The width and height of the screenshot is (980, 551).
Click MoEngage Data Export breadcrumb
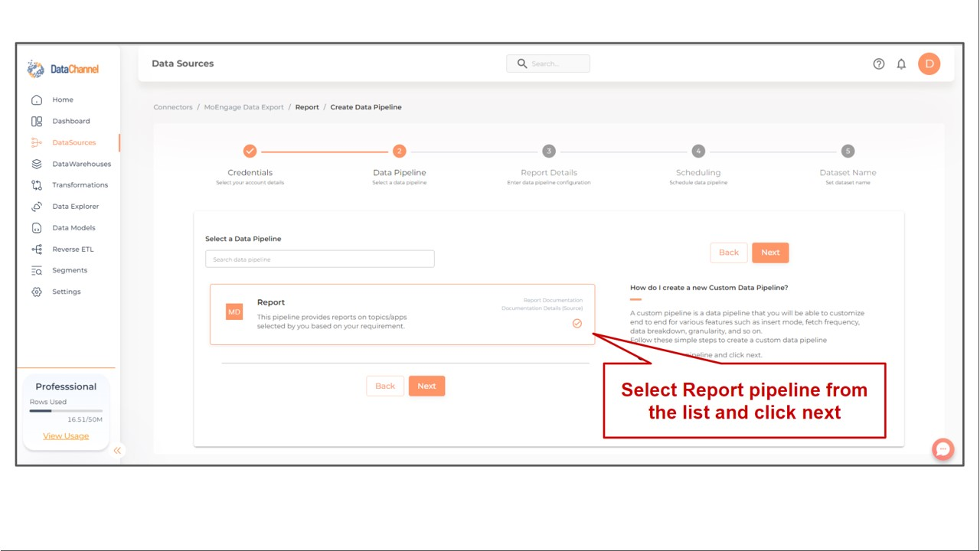tap(243, 107)
